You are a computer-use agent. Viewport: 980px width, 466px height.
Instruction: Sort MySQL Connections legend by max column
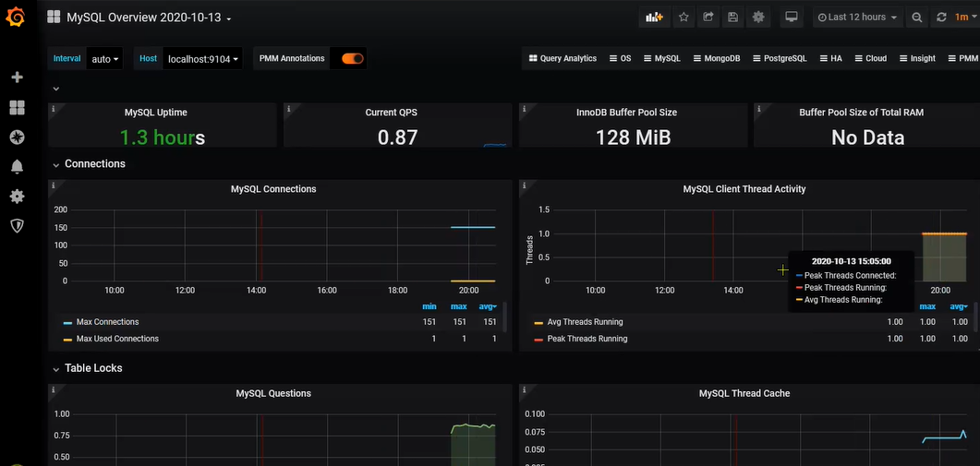pos(459,306)
